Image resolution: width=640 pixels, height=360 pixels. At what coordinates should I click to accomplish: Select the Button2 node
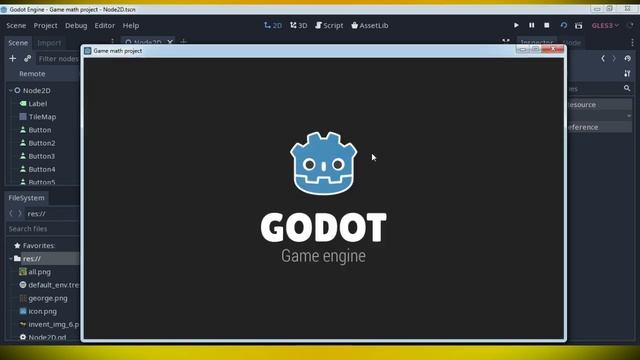tap(42, 143)
